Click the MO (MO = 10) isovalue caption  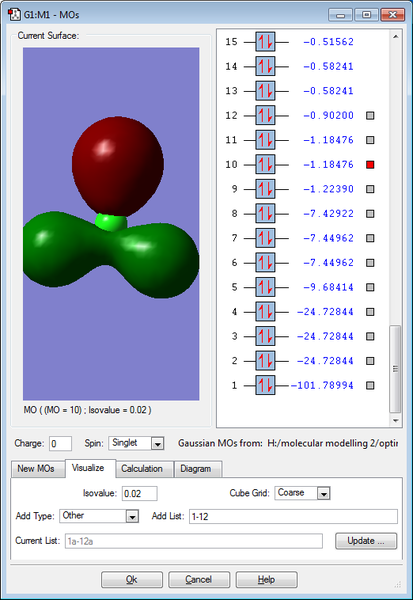tap(87, 410)
